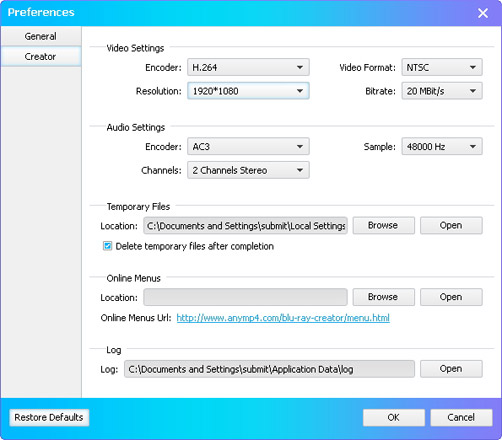Viewport: 502px width, 440px height.
Task: Switch to the General tab
Action: pyautogui.click(x=41, y=36)
